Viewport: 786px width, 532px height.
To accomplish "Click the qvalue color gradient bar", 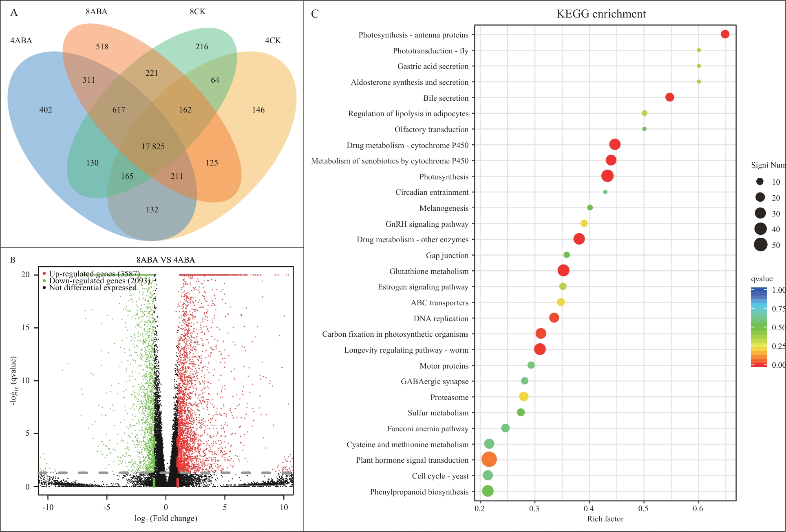I will coord(759,327).
